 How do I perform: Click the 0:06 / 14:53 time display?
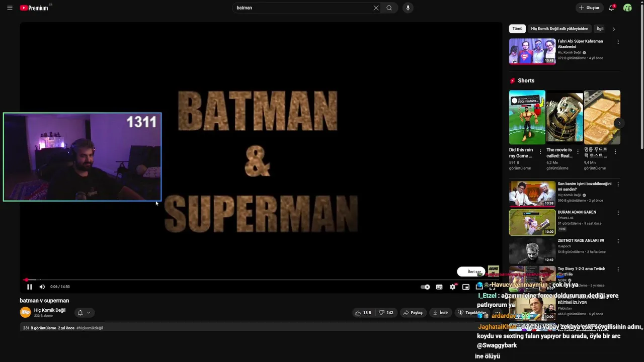click(x=60, y=287)
